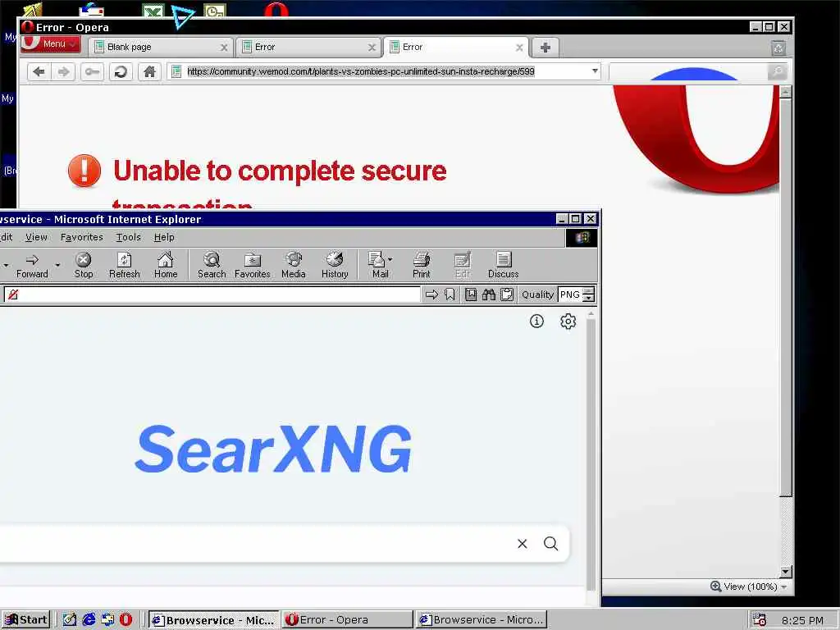Click Opera page vertical scrollbar thumb
The image size is (840, 630).
(785, 297)
